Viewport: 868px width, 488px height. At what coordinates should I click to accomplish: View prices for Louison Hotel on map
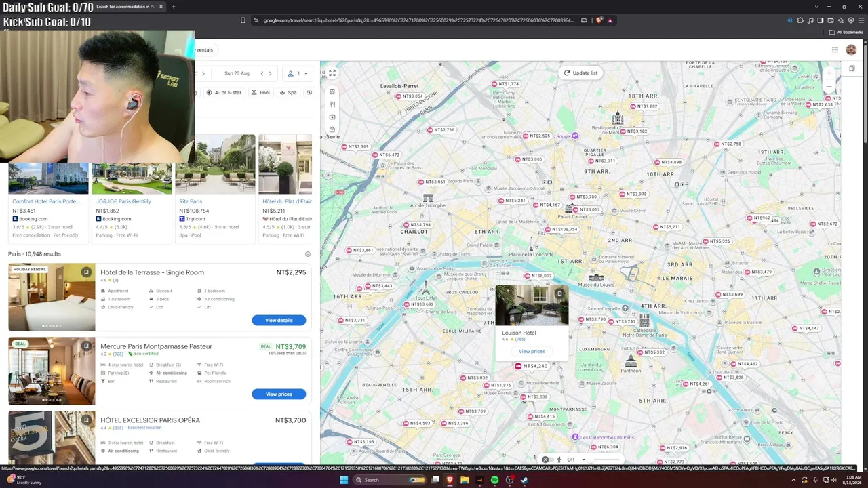(x=532, y=351)
